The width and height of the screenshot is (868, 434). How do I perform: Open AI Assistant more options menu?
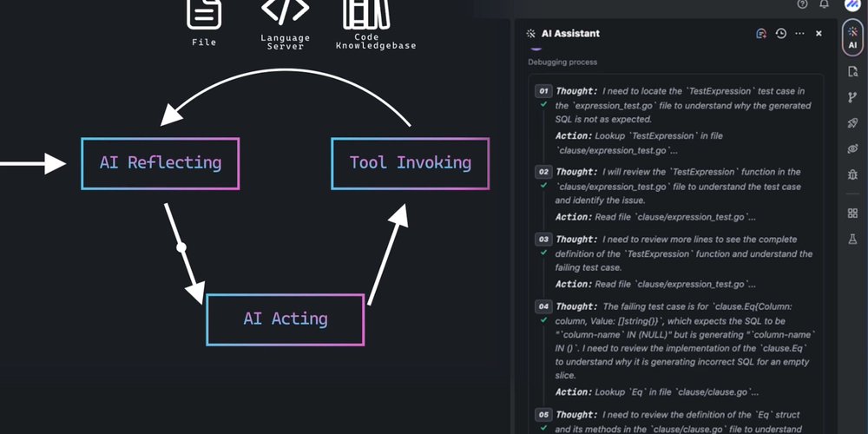click(x=799, y=33)
